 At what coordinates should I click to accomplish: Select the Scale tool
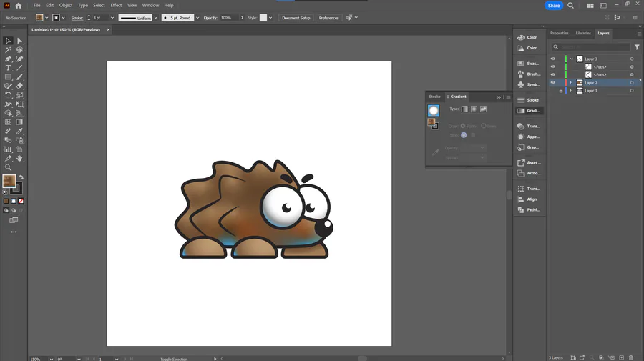19,95
